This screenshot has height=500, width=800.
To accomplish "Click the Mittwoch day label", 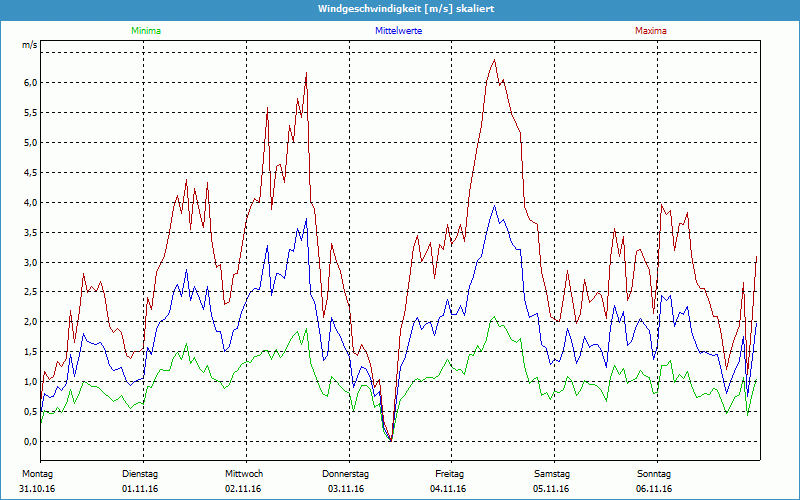I will click(244, 474).
